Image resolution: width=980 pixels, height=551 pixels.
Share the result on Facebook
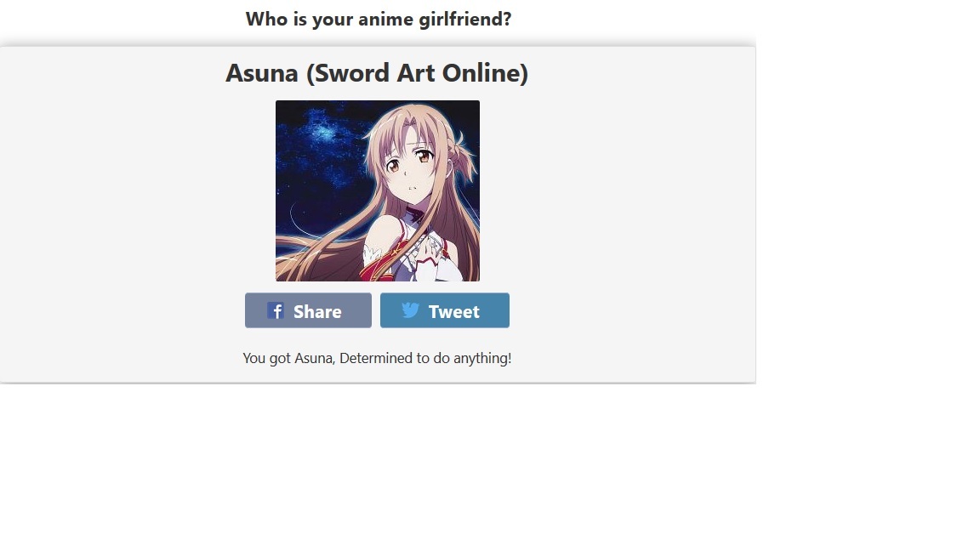click(308, 310)
